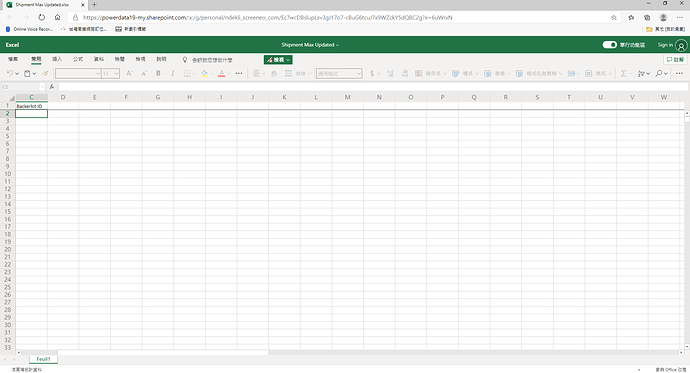Open the paste options dropdown arrow
Screen dimensions: 690x373
[x=34, y=73]
